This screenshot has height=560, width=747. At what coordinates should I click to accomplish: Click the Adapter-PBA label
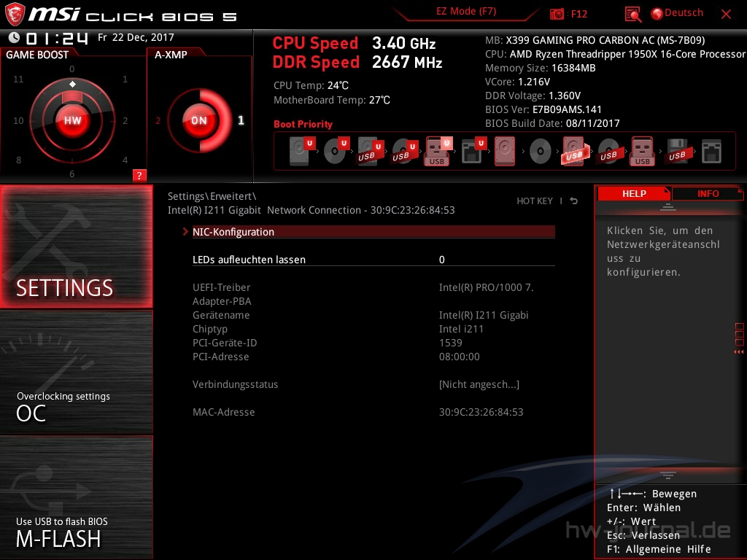tap(222, 301)
